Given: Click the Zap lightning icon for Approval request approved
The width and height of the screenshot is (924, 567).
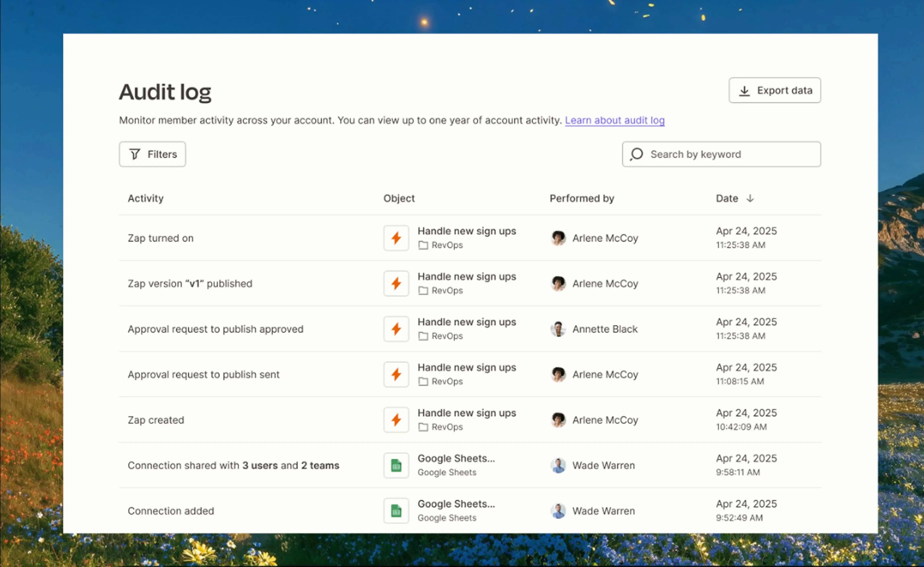Looking at the screenshot, I should coord(396,329).
